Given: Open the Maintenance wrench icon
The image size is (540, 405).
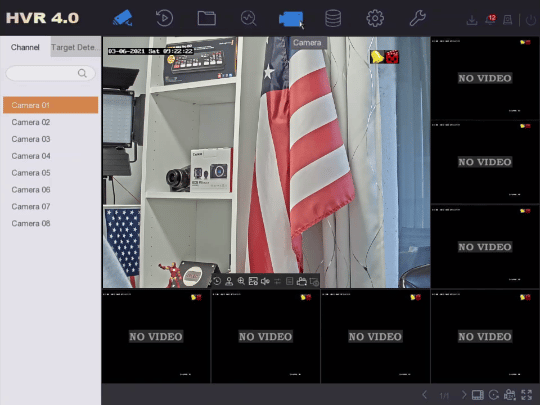Looking at the screenshot, I should click(417, 18).
